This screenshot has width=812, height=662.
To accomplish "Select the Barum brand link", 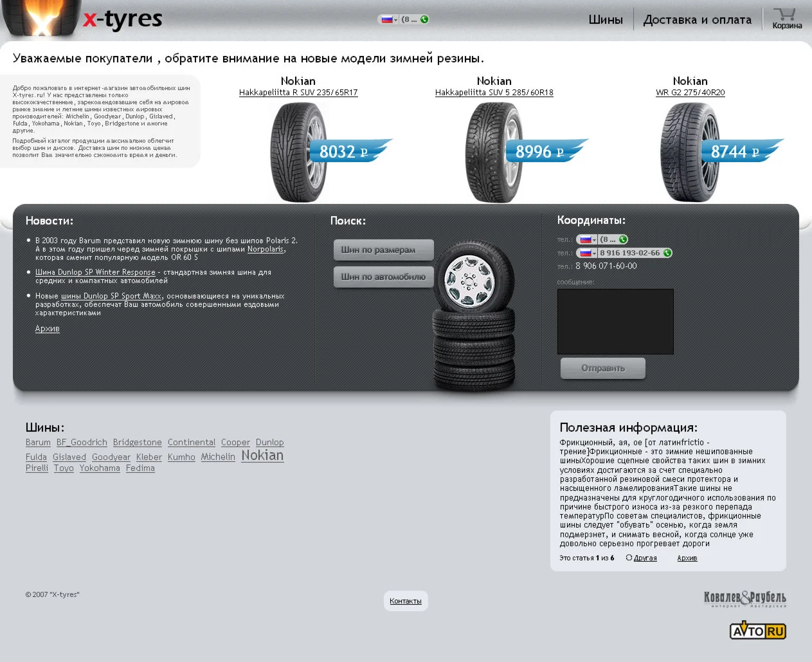I will [38, 443].
